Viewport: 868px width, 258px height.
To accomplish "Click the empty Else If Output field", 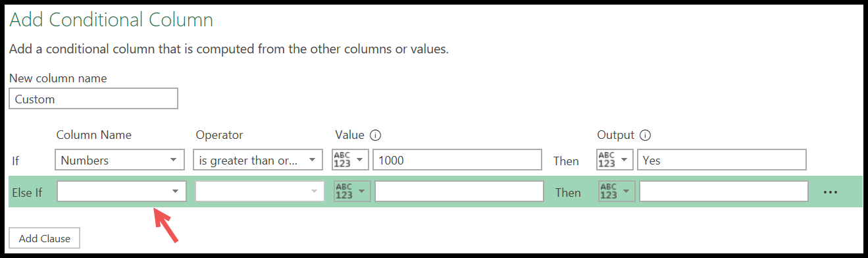I will pyautogui.click(x=724, y=192).
